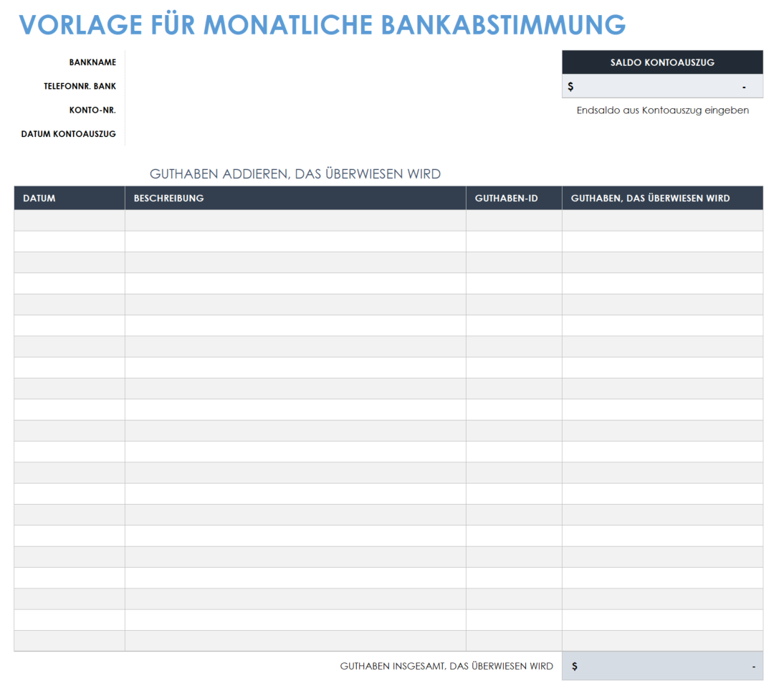This screenshot has height=691, width=784.
Task: Click the input cell next to DATUM KONTOAUSZUG
Action: click(x=343, y=134)
